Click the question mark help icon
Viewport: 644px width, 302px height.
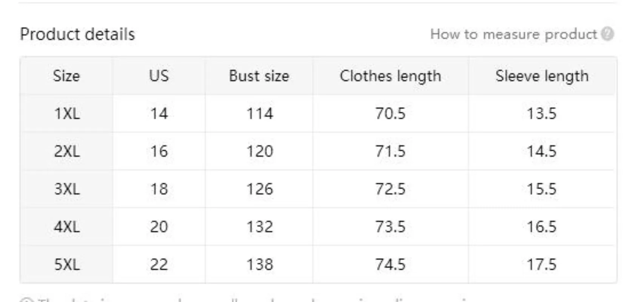click(x=607, y=34)
